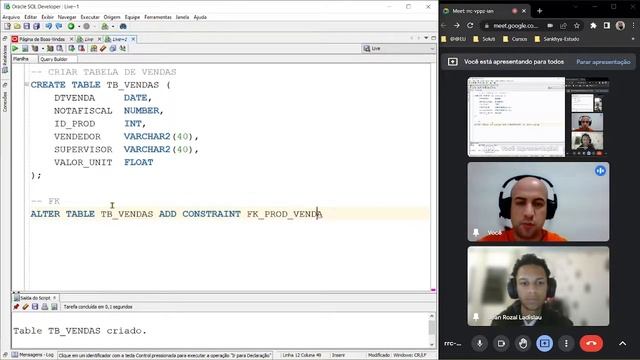The image size is (640, 360).
Task: Print the script output with printer icon
Action: pyautogui.click(x=44, y=307)
